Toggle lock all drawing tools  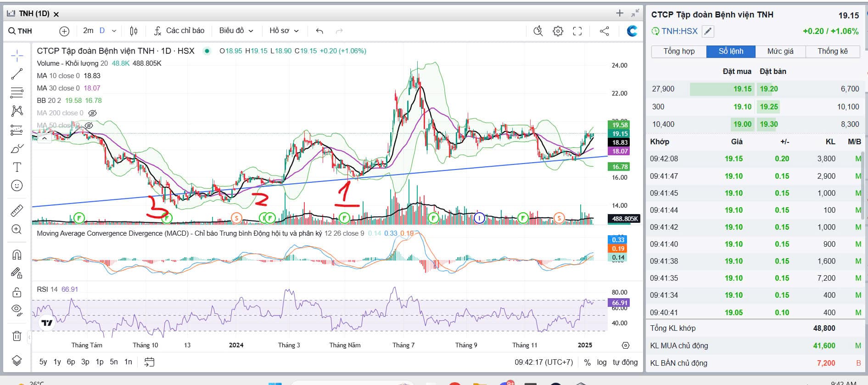click(17, 292)
